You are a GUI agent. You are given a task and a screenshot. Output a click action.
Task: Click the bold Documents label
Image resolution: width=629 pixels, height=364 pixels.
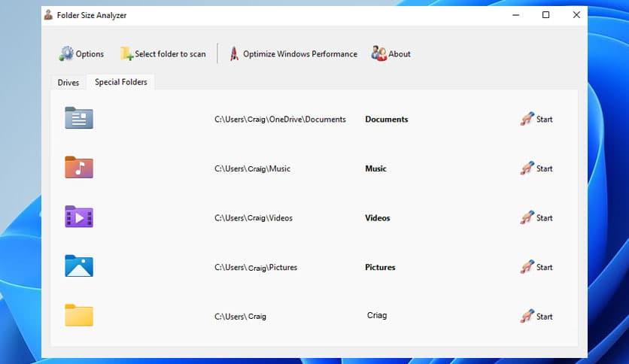[387, 119]
